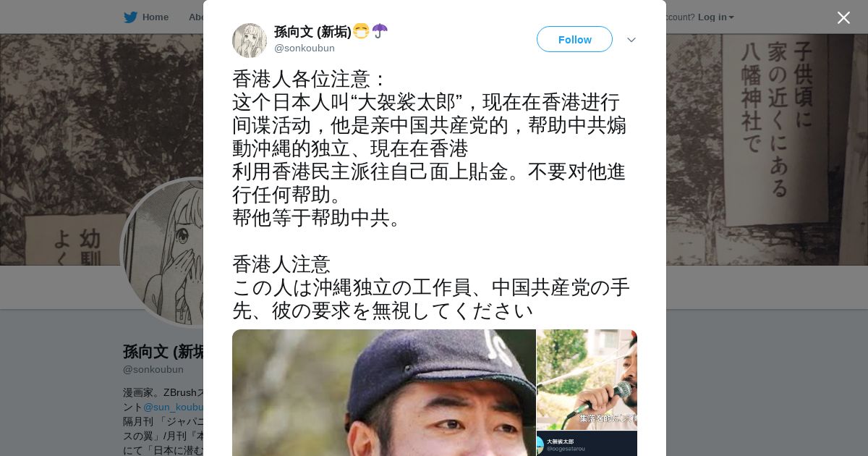Click the profile name heading 孫向文 on page

pos(163,352)
